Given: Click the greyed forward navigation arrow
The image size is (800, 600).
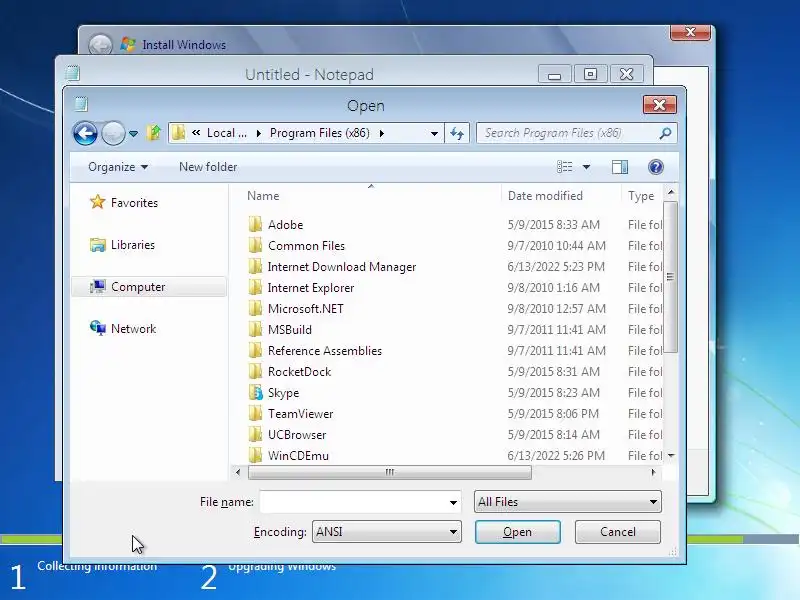Looking at the screenshot, I should click(x=113, y=134).
